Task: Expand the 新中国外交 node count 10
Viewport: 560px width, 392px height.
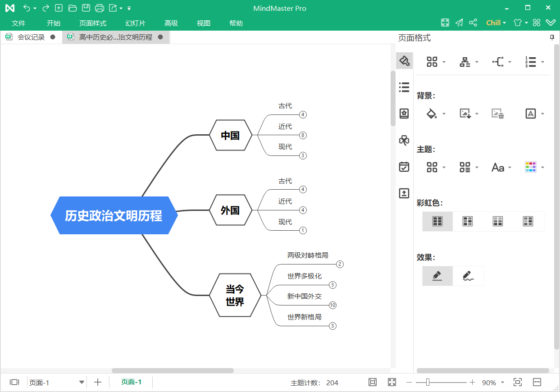Action: [332, 305]
